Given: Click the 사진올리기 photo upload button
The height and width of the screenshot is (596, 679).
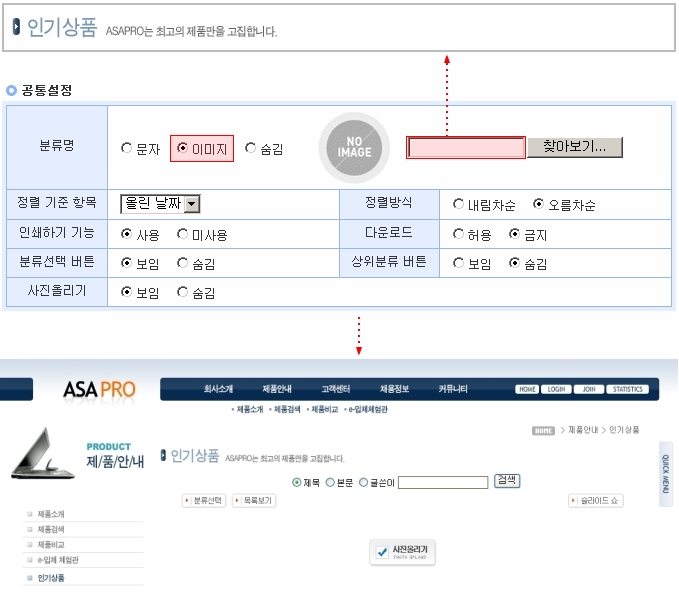Looking at the screenshot, I should 402,552.
